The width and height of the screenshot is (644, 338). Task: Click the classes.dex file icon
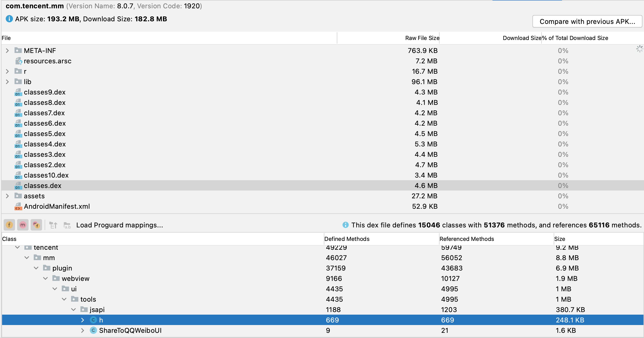point(18,186)
